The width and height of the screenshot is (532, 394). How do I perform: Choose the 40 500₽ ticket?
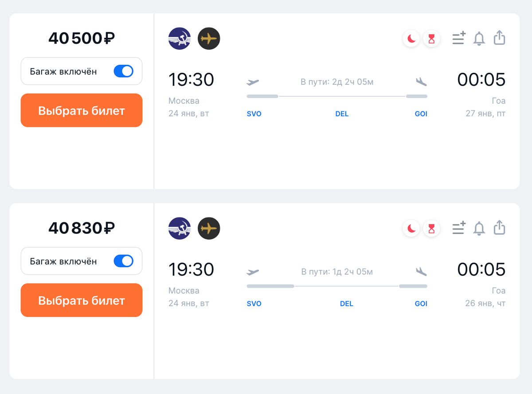pos(82,110)
